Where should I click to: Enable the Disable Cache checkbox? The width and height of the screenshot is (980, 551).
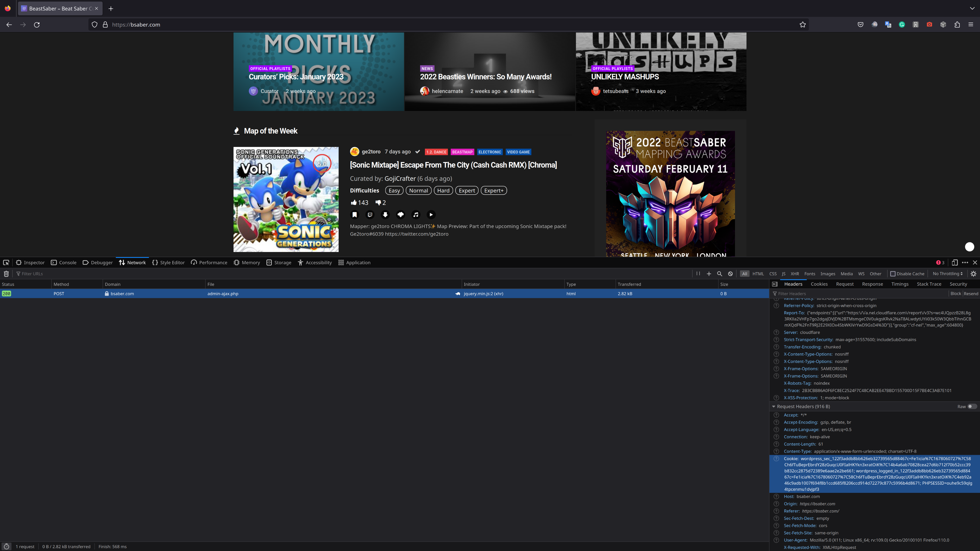[893, 274]
